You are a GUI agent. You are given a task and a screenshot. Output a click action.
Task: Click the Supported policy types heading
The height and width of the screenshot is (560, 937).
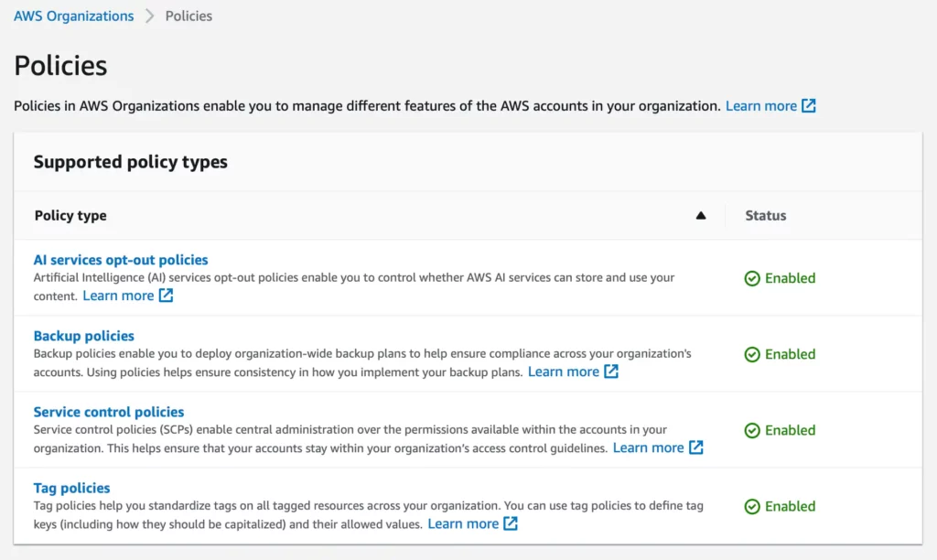point(130,161)
